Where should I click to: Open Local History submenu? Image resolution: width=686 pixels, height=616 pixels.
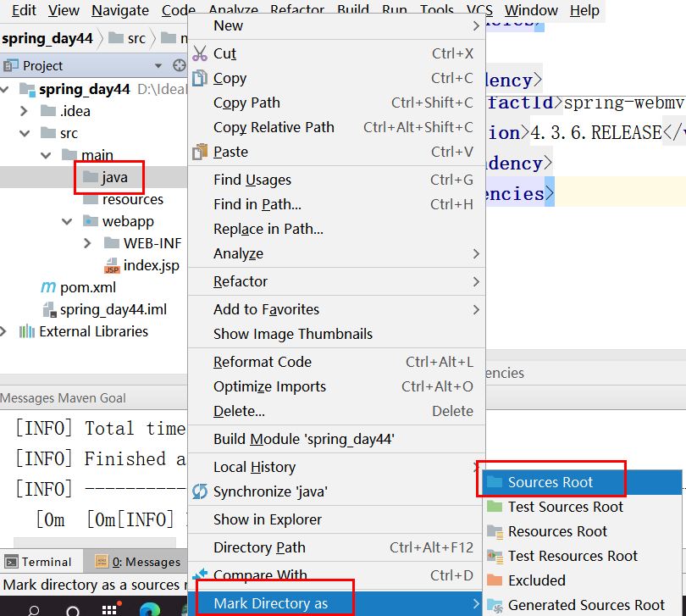336,467
